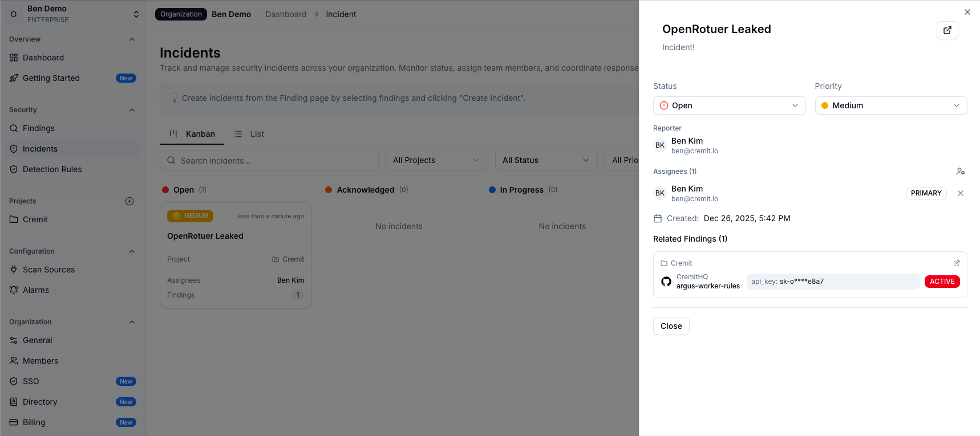Open the Cremit project in sidebar
The height and width of the screenshot is (436, 980).
[72, 219]
